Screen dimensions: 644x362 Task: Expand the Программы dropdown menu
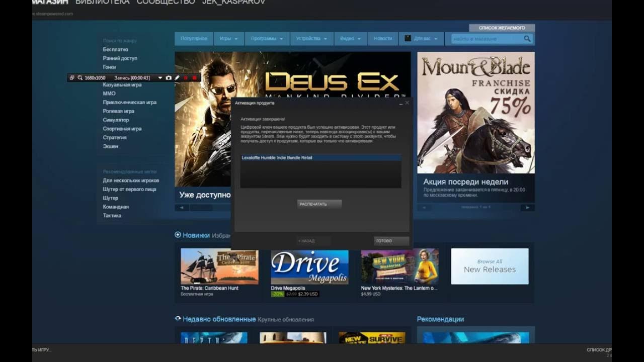pyautogui.click(x=267, y=39)
